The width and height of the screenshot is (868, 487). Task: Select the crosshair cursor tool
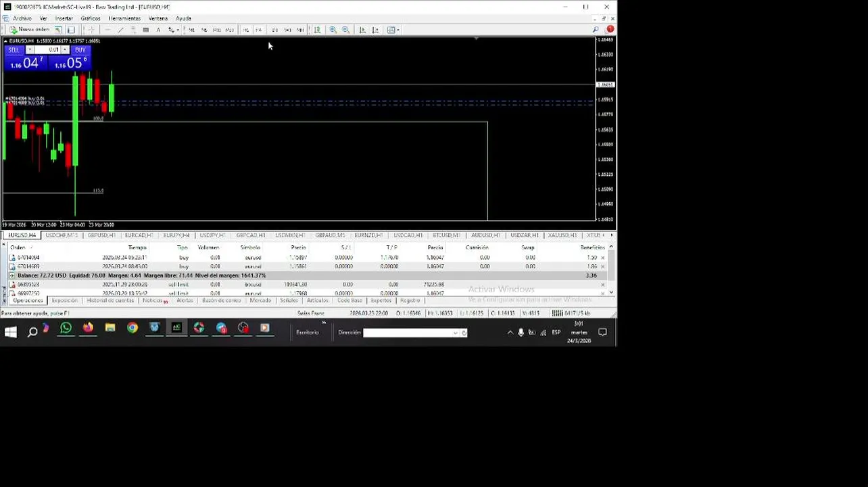click(x=91, y=30)
